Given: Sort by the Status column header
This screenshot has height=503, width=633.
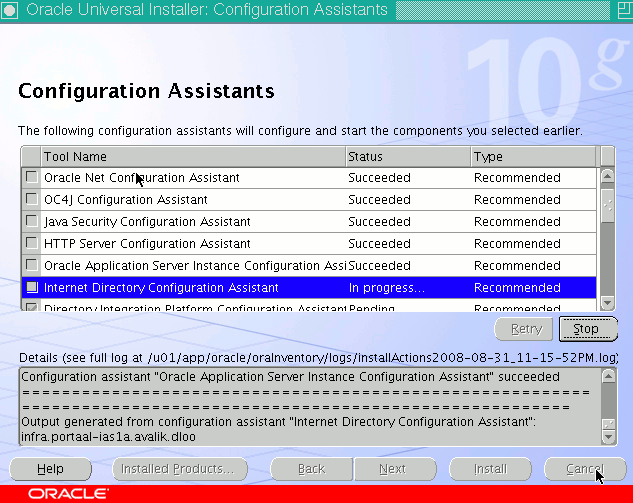Looking at the screenshot, I should pos(408,156).
